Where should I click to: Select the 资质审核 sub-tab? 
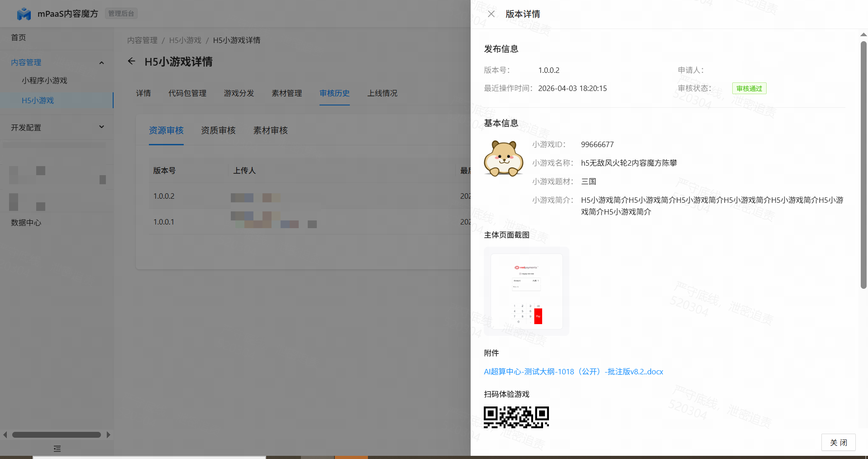(218, 130)
